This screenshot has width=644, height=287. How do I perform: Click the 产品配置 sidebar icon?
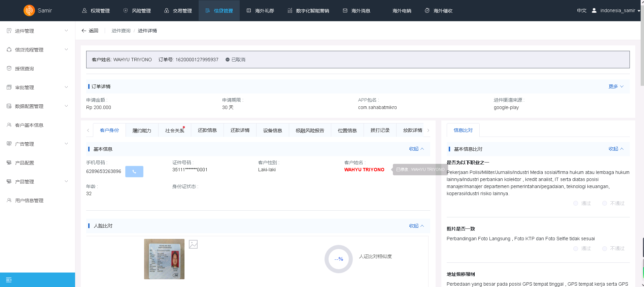(x=9, y=163)
